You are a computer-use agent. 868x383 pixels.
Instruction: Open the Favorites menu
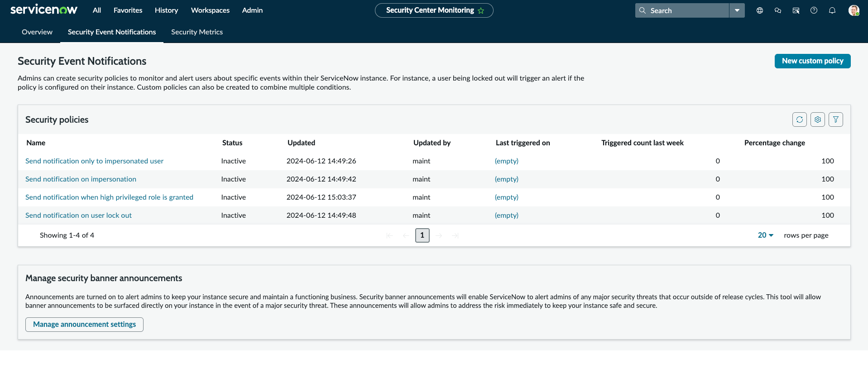coord(128,10)
